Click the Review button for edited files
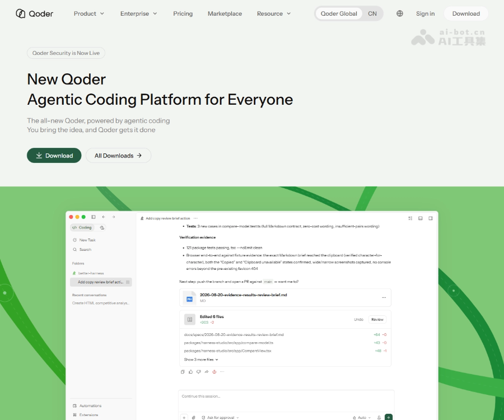The height and width of the screenshot is (420, 504). point(377,319)
